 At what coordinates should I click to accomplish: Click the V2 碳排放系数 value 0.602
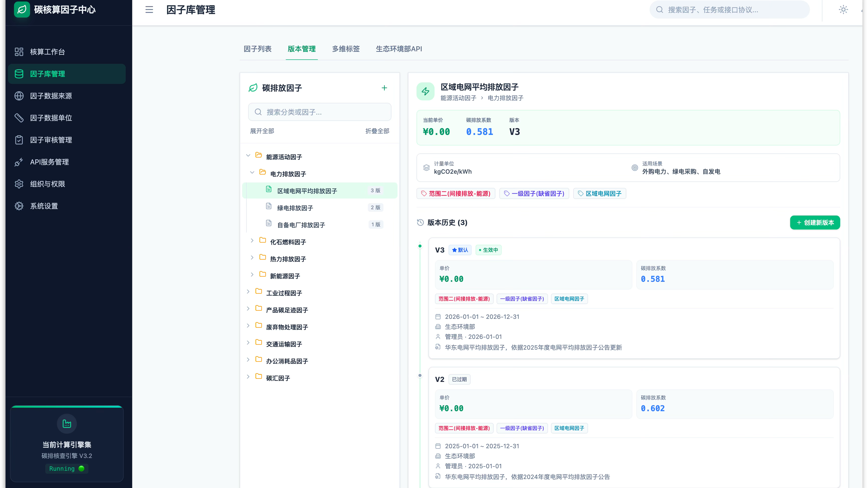click(x=653, y=408)
